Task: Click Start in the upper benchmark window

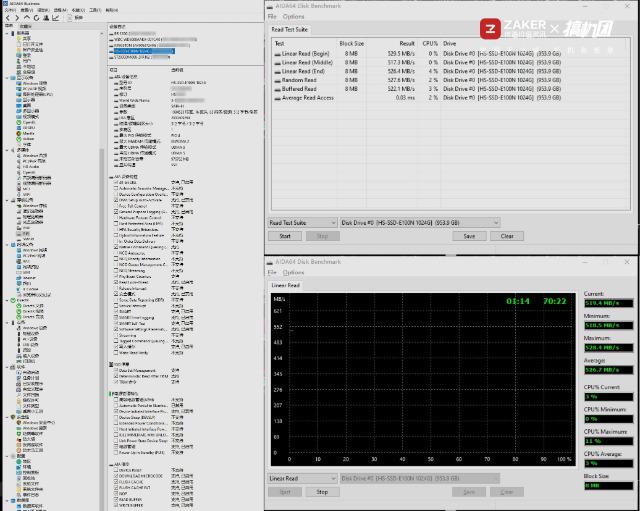Action: point(285,236)
